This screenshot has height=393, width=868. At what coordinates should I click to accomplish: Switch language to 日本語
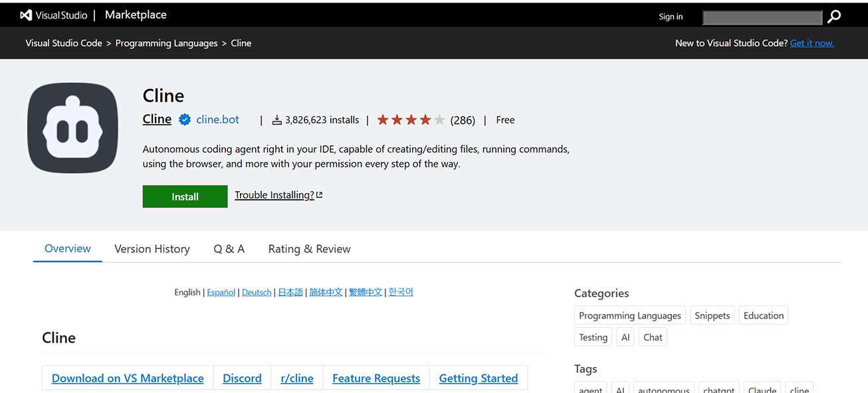point(290,292)
